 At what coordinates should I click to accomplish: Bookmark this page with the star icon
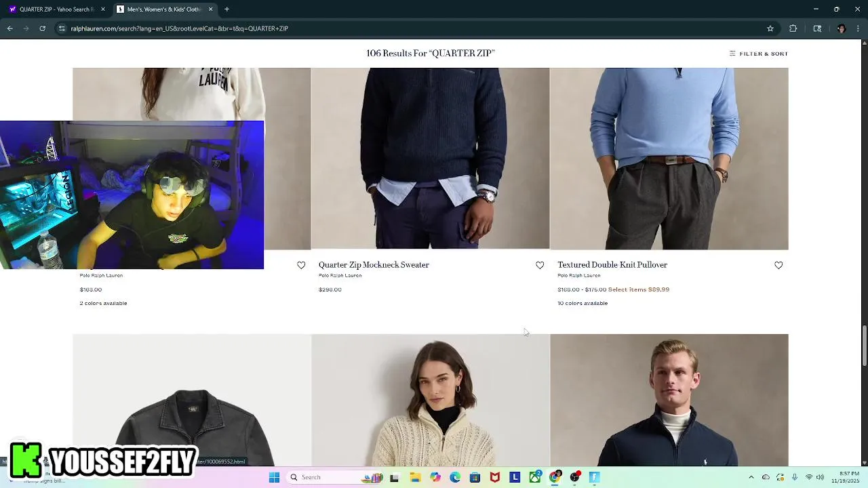[770, 28]
